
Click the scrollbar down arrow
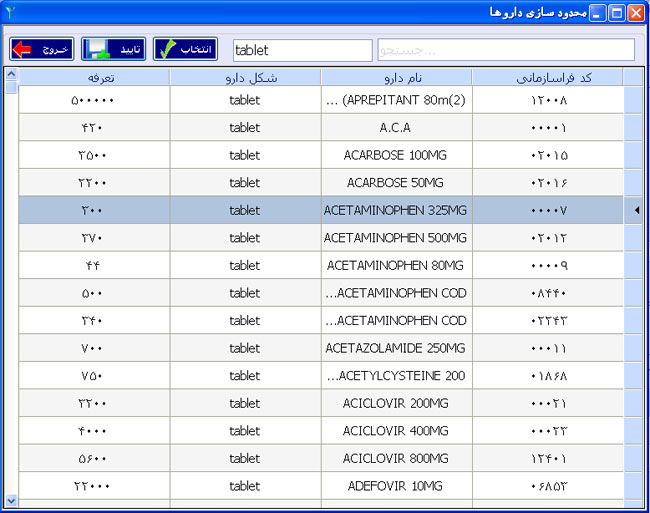point(11,499)
